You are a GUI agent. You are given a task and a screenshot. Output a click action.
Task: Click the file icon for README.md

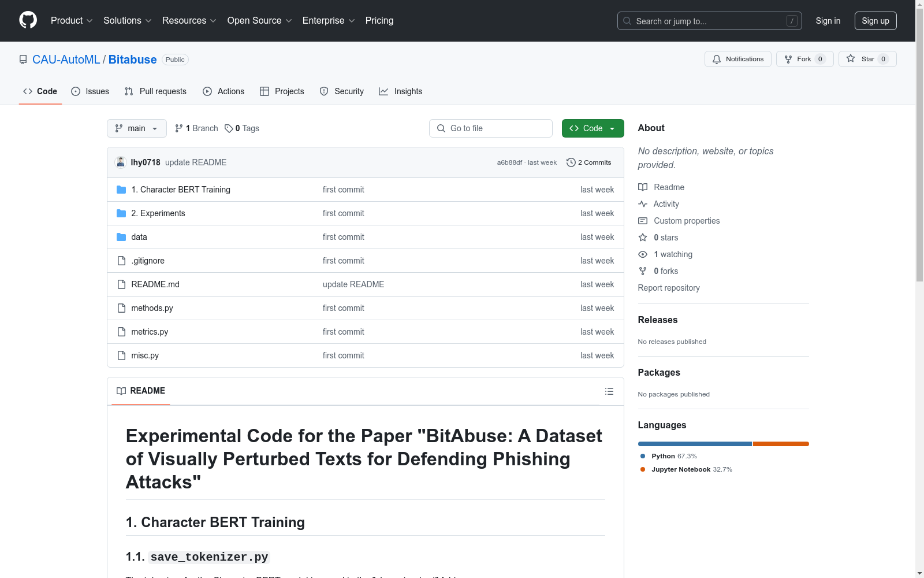(121, 284)
